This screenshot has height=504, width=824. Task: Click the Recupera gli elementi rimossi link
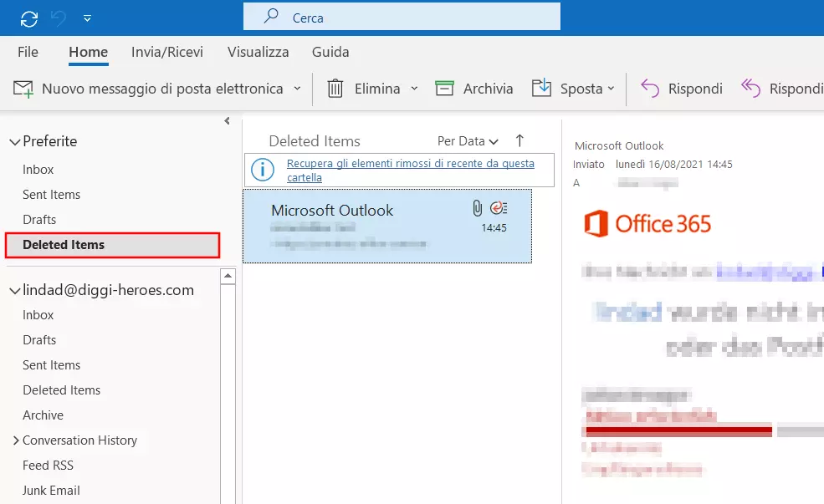[411, 171]
